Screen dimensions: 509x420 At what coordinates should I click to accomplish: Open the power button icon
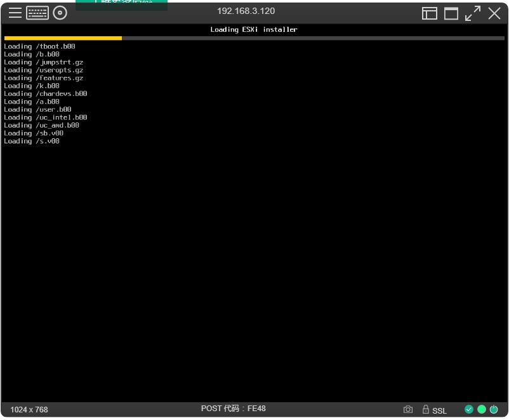pyautogui.click(x=494, y=409)
